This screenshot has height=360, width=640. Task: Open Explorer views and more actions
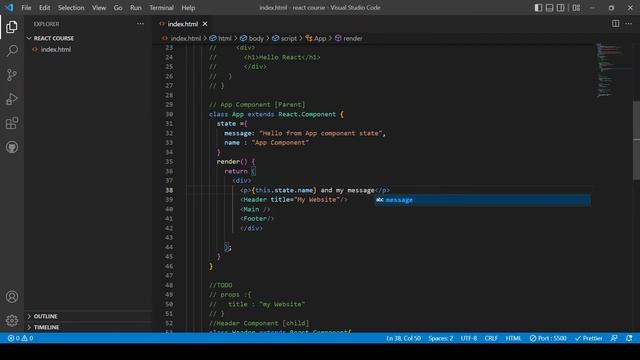point(140,24)
